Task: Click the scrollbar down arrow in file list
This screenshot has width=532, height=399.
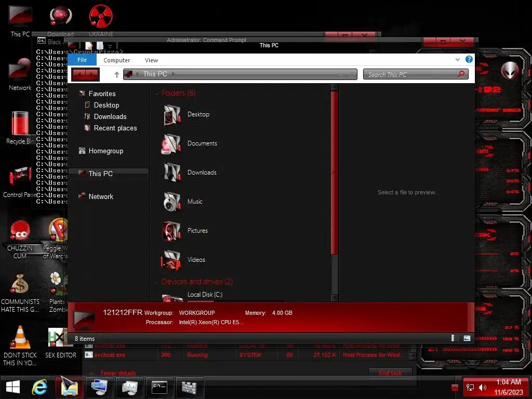Action: click(334, 298)
